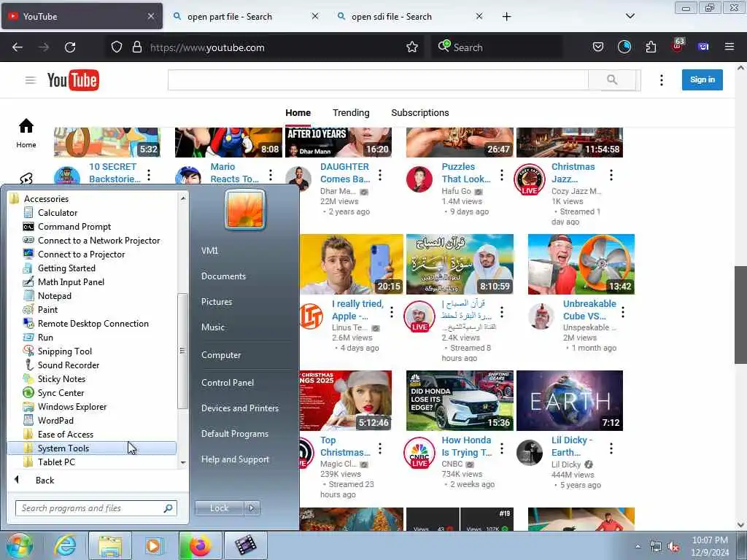Click the YouTube search input field
747x560 pixels.
(x=378, y=80)
